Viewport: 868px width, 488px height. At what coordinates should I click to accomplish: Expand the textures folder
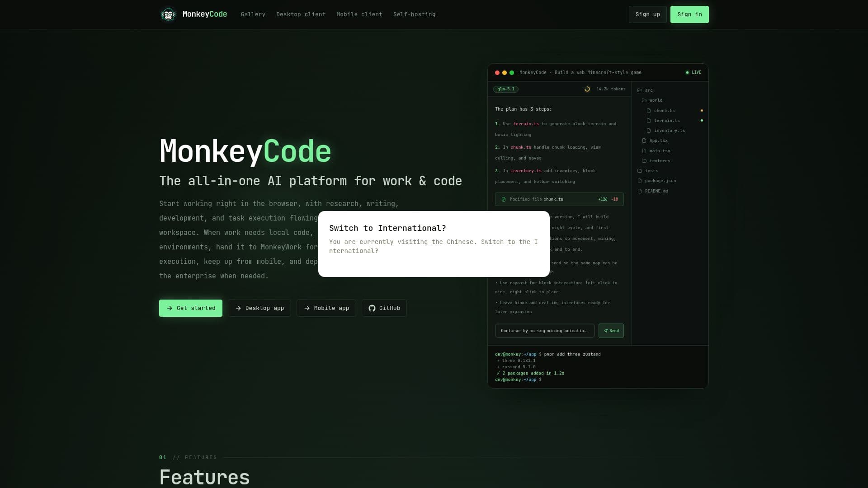656,161
